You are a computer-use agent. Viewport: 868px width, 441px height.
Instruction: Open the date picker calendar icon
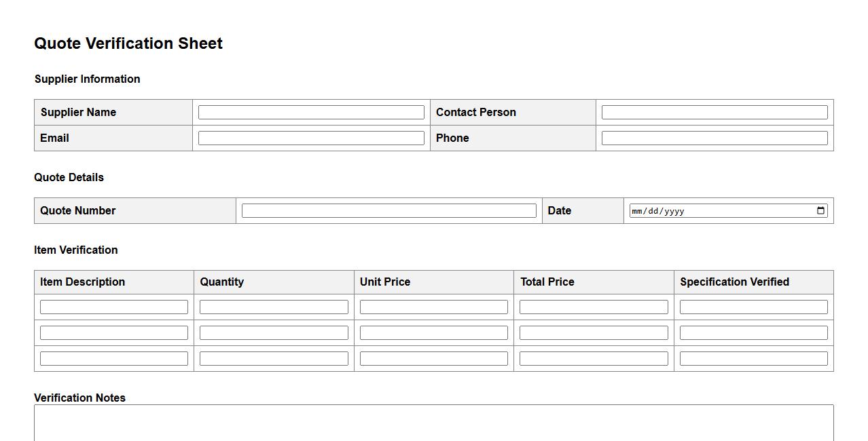[820, 210]
